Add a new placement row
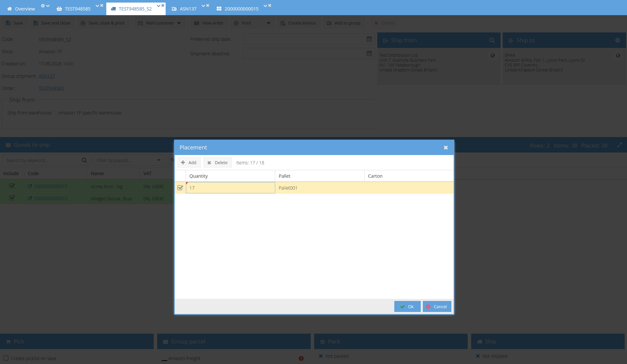This screenshot has width=627, height=364. [189, 163]
